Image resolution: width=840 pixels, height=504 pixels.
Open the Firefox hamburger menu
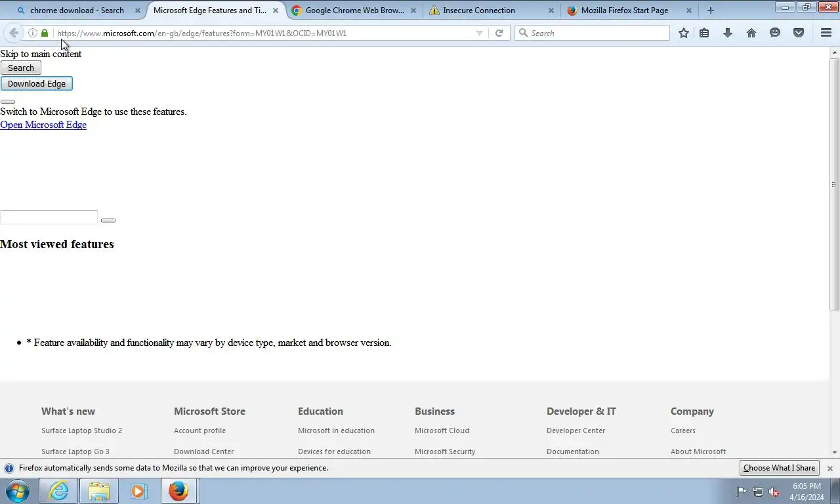point(826,33)
